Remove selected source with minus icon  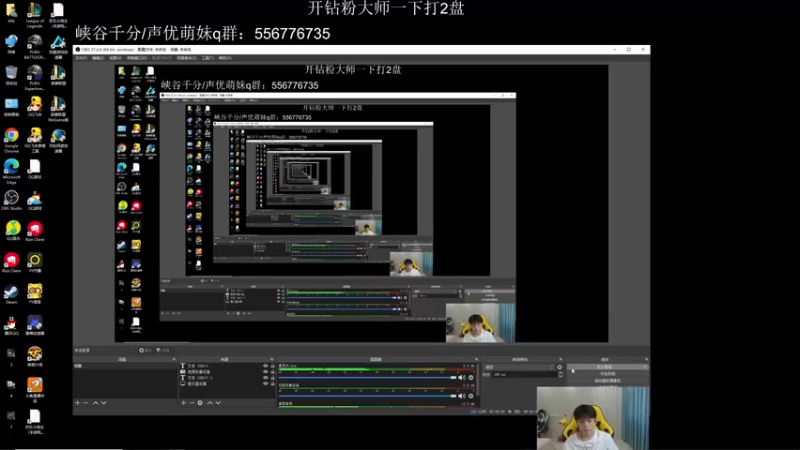tap(192, 403)
